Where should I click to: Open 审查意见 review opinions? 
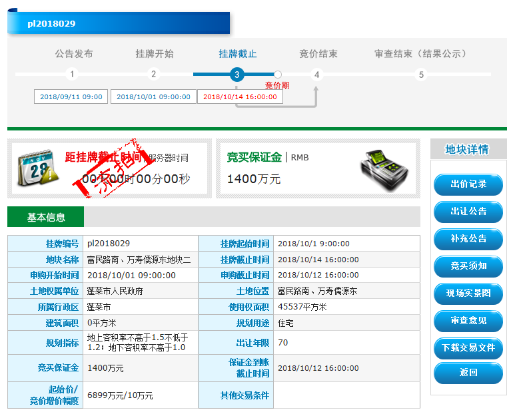468,321
